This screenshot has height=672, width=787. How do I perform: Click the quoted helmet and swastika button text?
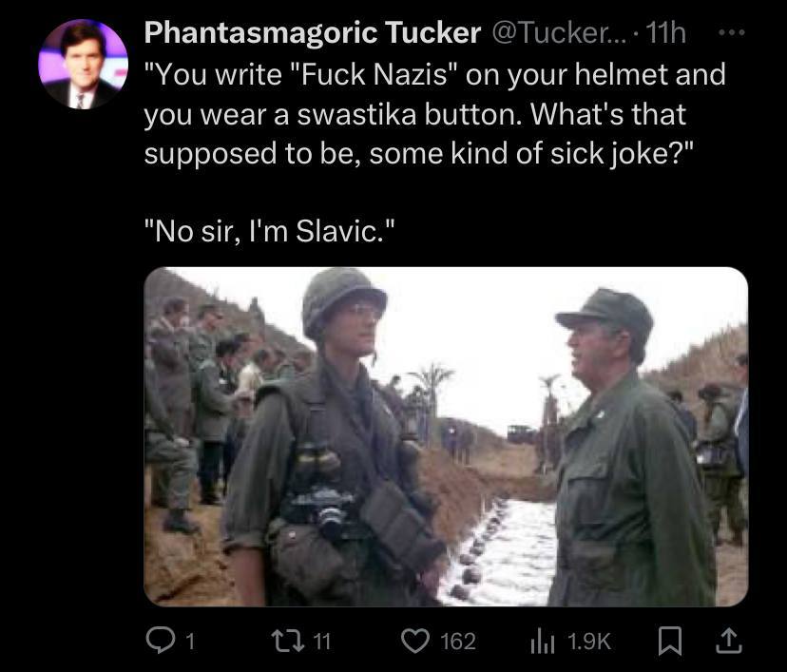point(432,114)
